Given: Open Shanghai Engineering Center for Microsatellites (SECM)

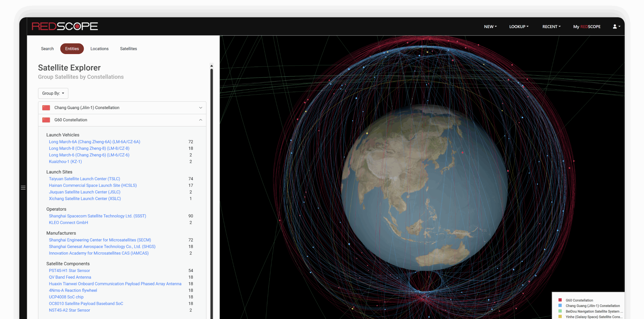Looking at the screenshot, I should [x=100, y=240].
